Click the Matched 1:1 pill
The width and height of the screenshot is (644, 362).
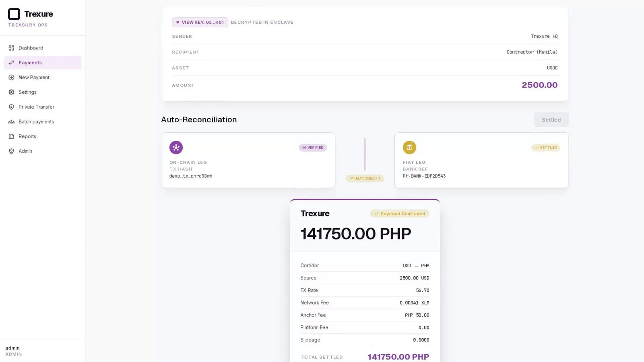pyautogui.click(x=365, y=179)
